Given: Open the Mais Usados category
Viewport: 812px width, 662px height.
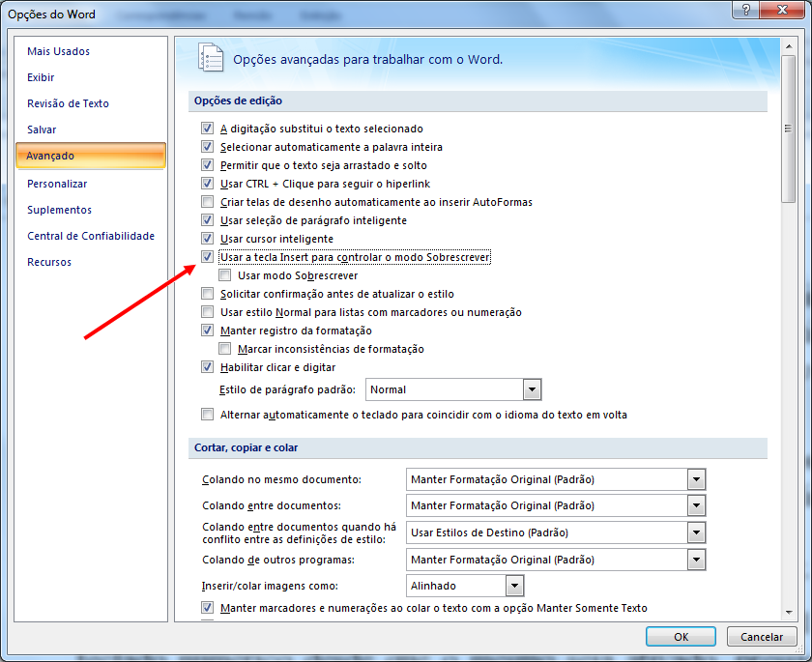Looking at the screenshot, I should [58, 51].
